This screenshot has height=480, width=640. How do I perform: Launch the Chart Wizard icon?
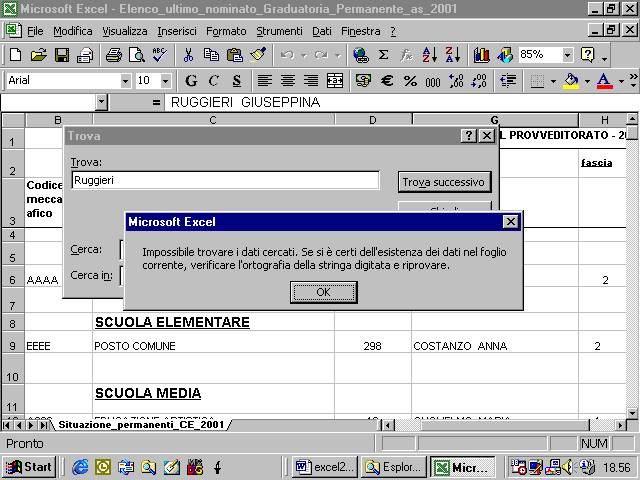click(x=482, y=55)
